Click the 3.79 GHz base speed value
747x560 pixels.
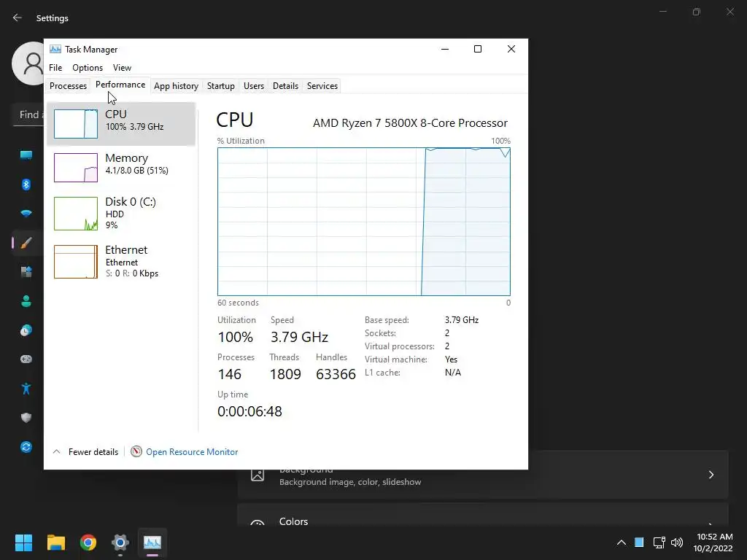click(462, 320)
